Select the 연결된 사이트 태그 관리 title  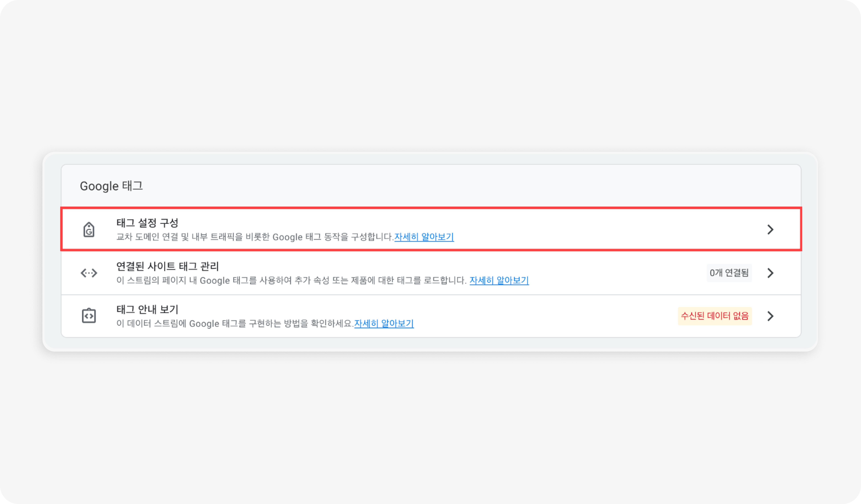pos(167,266)
